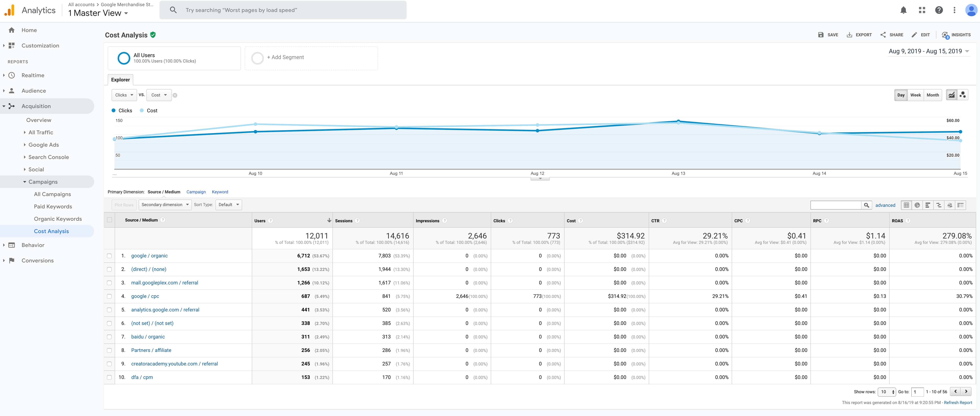
Task: Click the SAVE report icon
Action: [x=821, y=35]
